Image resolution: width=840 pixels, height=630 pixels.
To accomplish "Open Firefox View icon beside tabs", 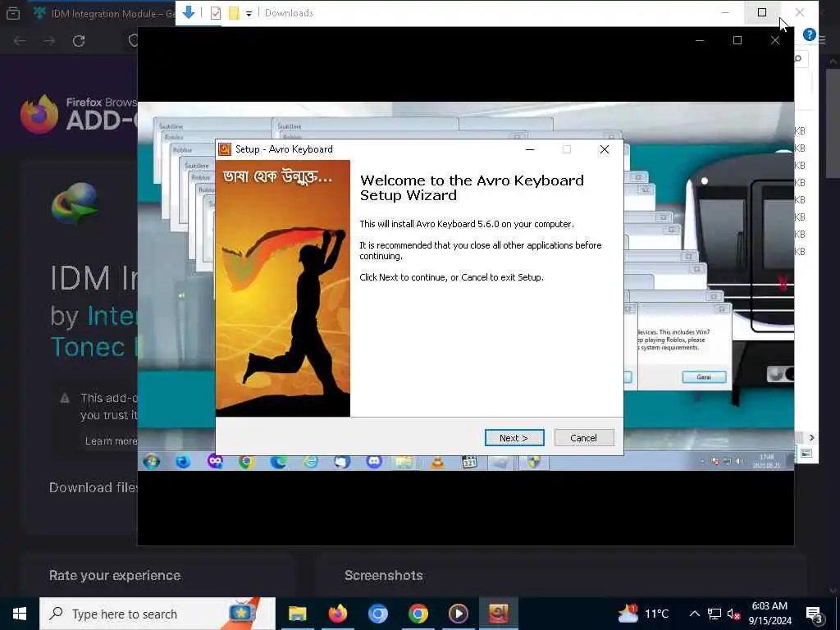I will click(x=13, y=13).
